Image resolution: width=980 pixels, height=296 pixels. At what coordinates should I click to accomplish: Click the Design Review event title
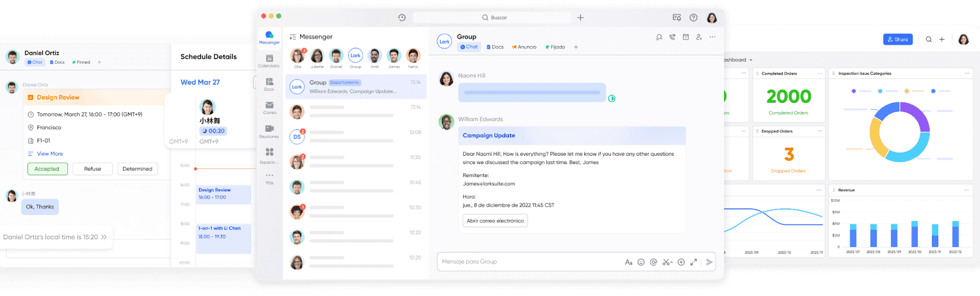58,97
